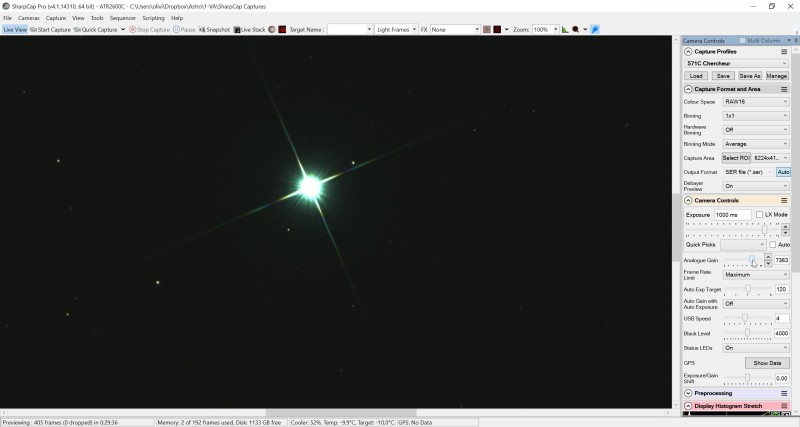800x427 pixels.
Task: Click the FX icon in the toolbar
Action: click(423, 30)
